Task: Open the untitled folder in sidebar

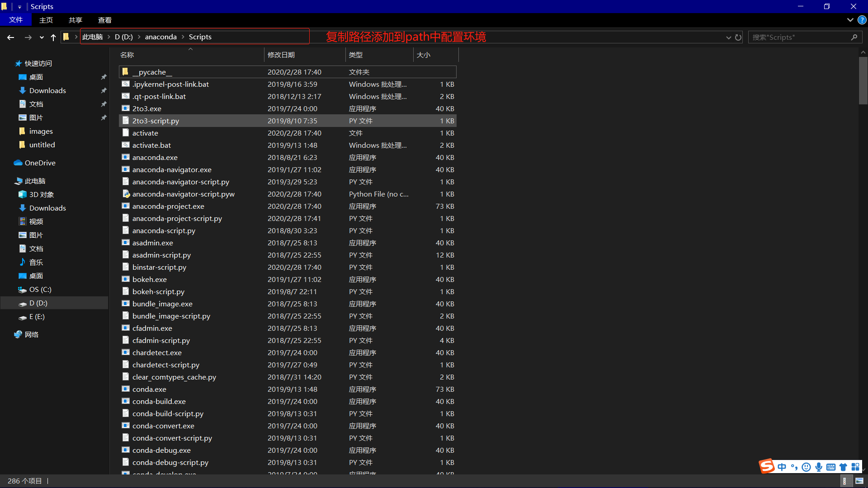Action: (42, 145)
